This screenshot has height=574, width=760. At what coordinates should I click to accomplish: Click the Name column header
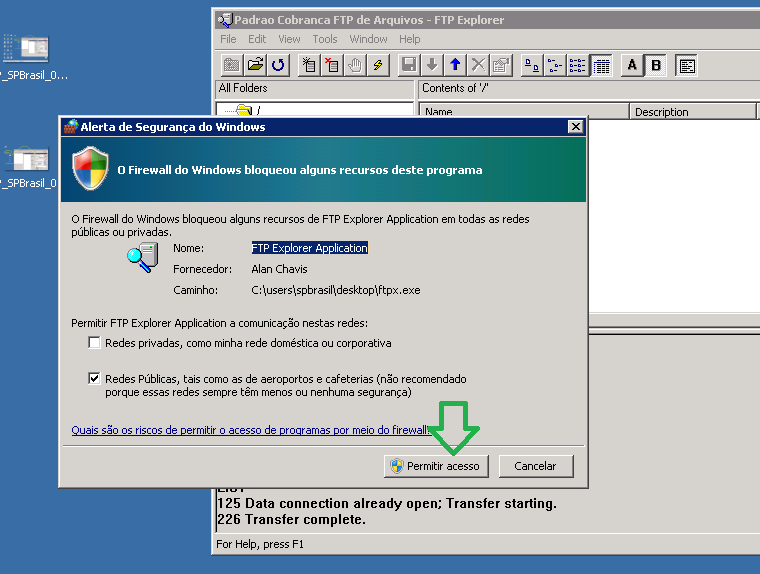tap(523, 112)
